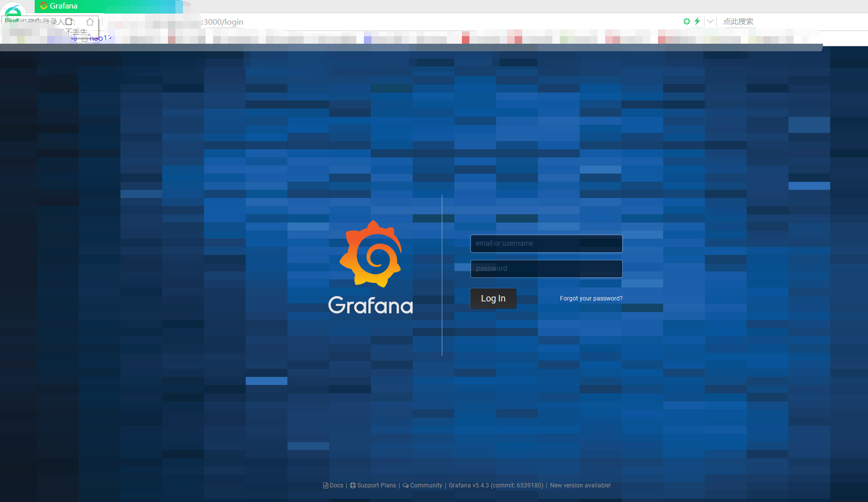Click the Grafana wordmark text
868x502 pixels.
[370, 306]
